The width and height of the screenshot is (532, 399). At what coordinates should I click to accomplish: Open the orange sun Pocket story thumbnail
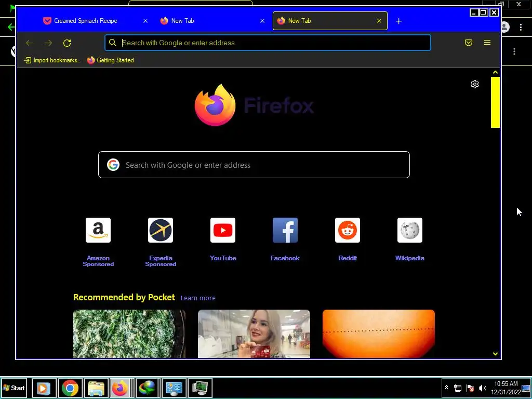(379, 334)
